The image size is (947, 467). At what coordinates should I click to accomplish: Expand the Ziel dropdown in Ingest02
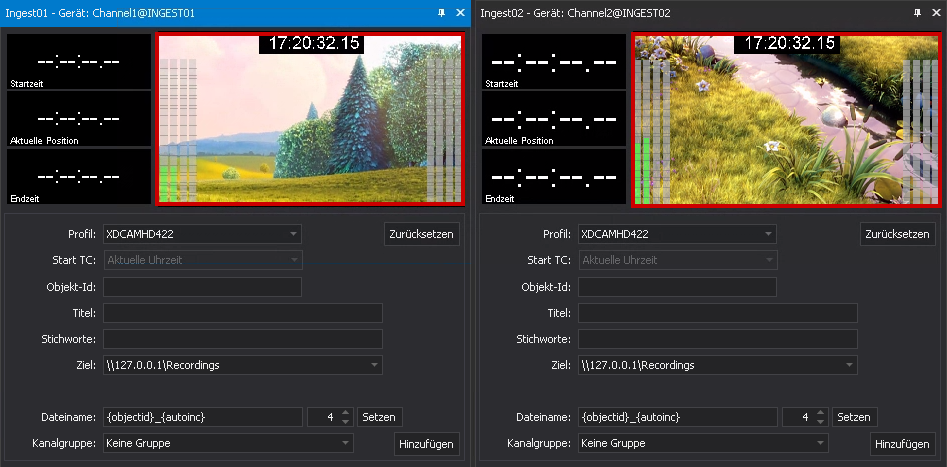(x=717, y=365)
